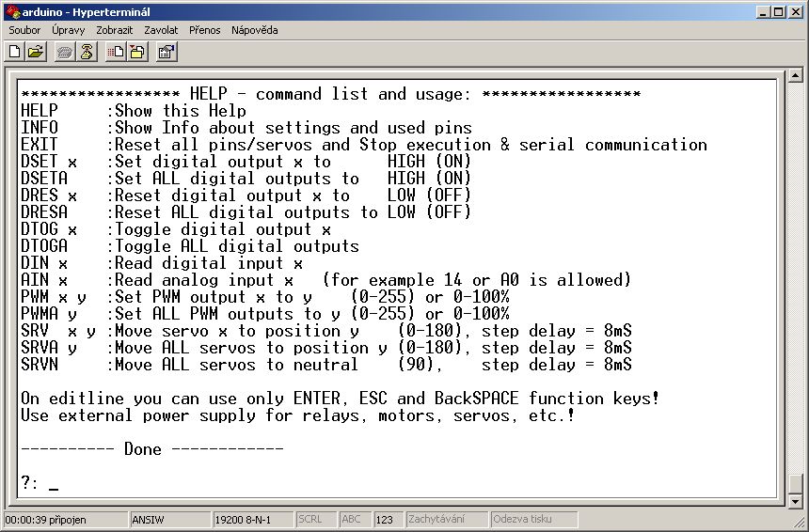Open the Nápověda menu
The image size is (809, 532).
coord(254,30)
